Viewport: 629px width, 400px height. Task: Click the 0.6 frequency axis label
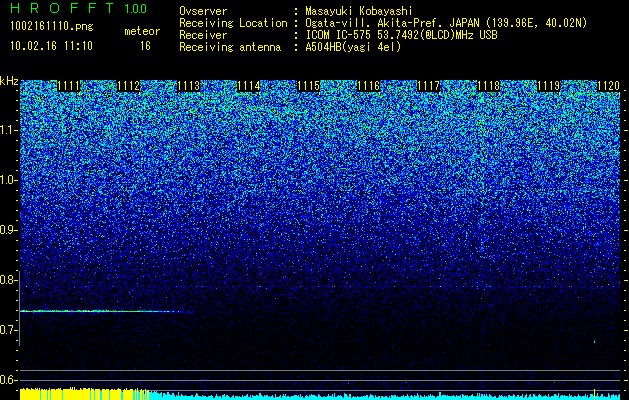tap(9, 380)
